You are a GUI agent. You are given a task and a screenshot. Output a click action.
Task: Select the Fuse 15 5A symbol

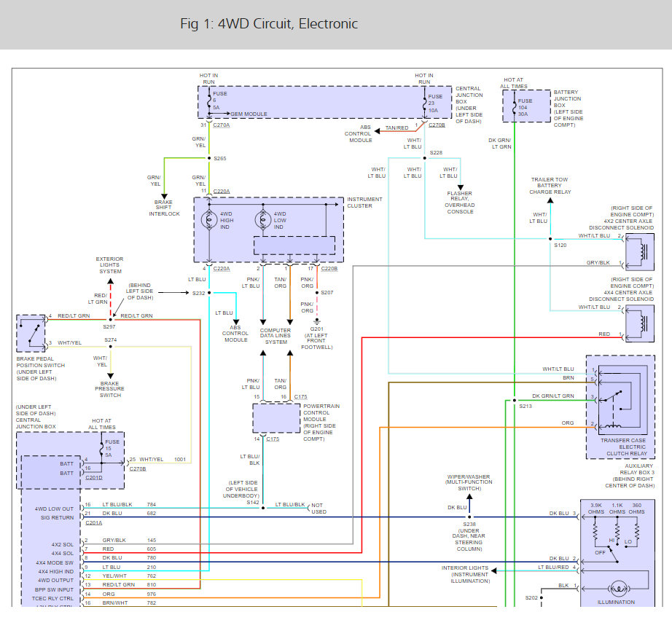[x=101, y=449]
